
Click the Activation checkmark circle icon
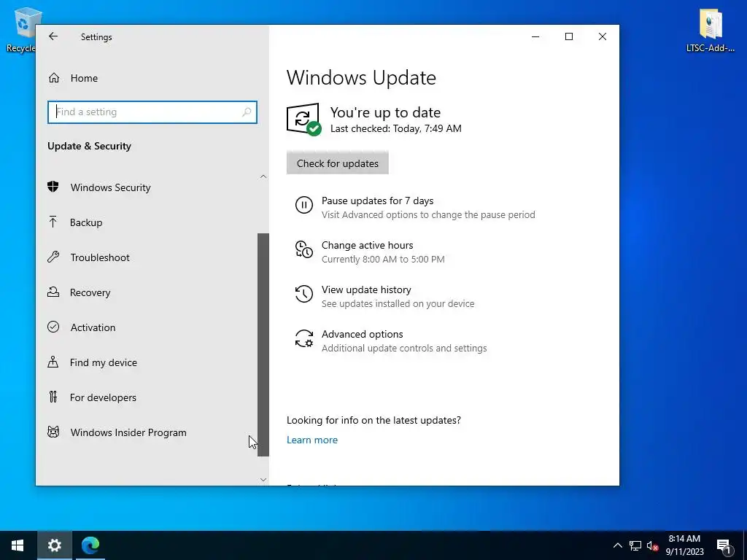(x=53, y=327)
